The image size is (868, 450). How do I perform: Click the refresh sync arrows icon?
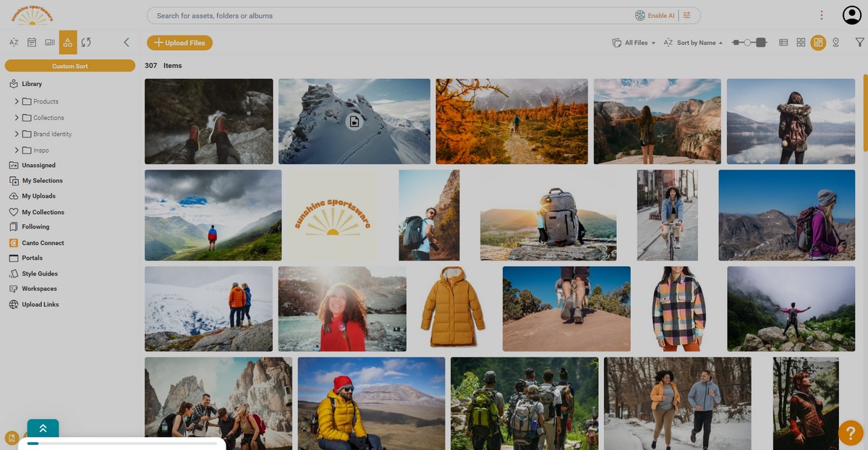click(x=86, y=43)
